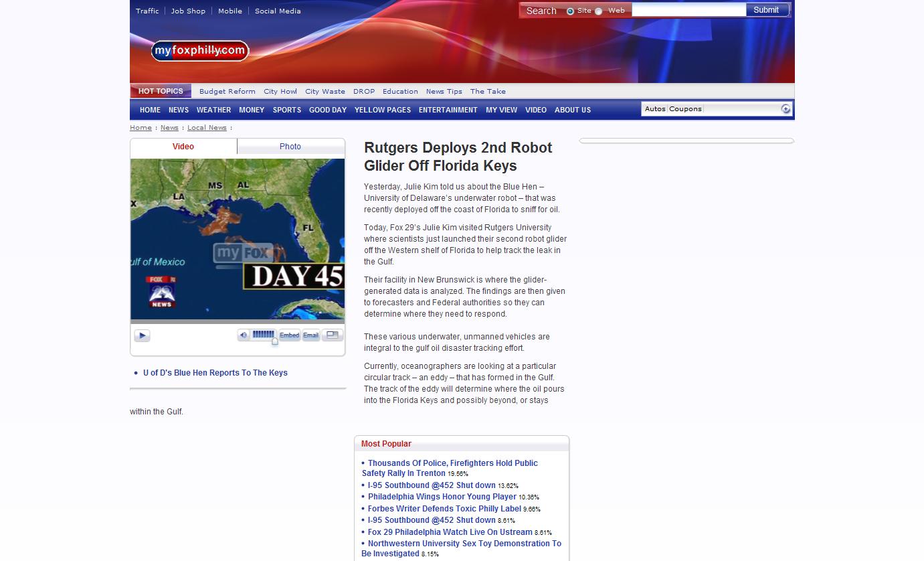Open the HOME menu item
924x561 pixels.
150,110
